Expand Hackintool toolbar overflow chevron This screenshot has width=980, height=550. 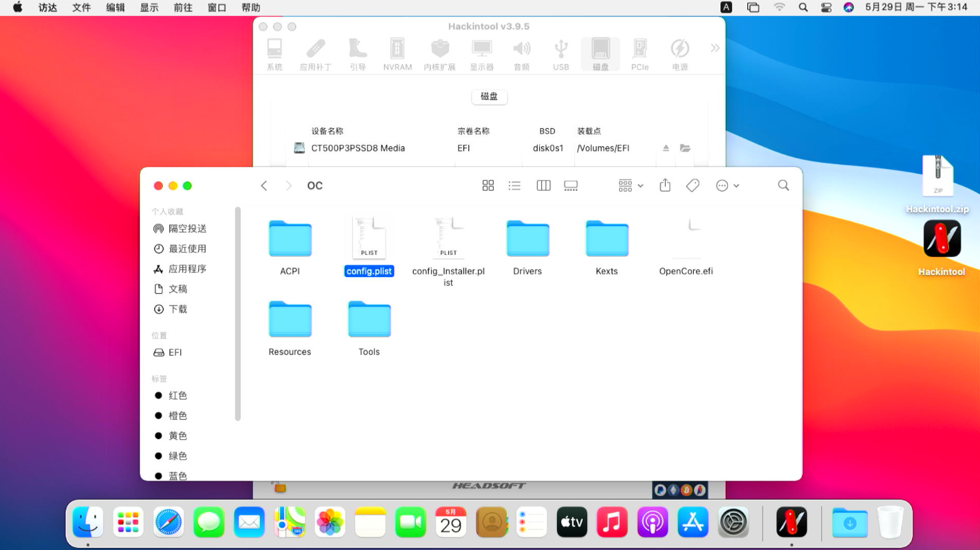(715, 48)
